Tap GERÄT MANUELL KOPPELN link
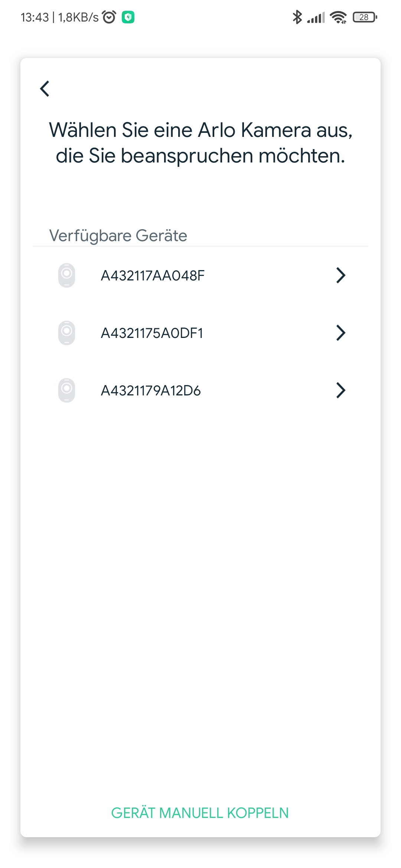Image resolution: width=401 pixels, height=868 pixels. coord(200,813)
